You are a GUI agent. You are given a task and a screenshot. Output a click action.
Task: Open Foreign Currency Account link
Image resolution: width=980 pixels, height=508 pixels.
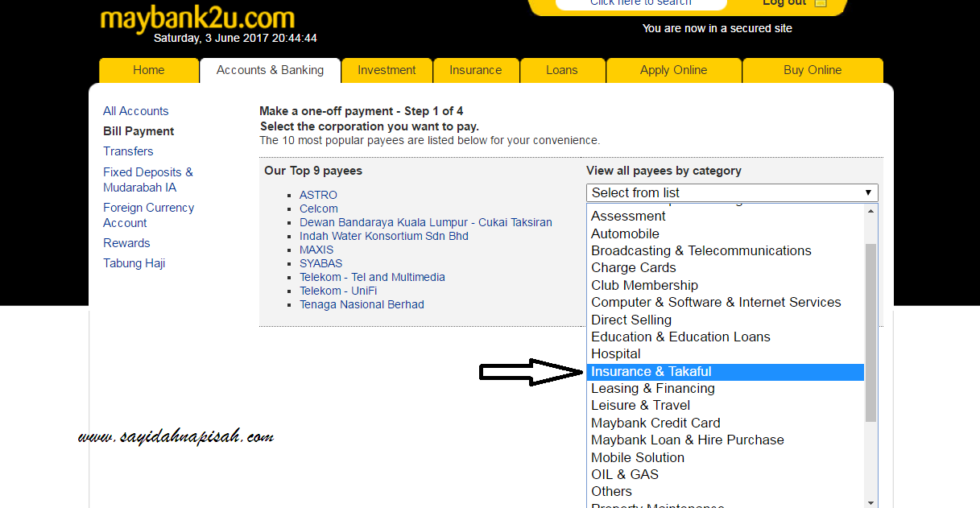[x=148, y=215]
